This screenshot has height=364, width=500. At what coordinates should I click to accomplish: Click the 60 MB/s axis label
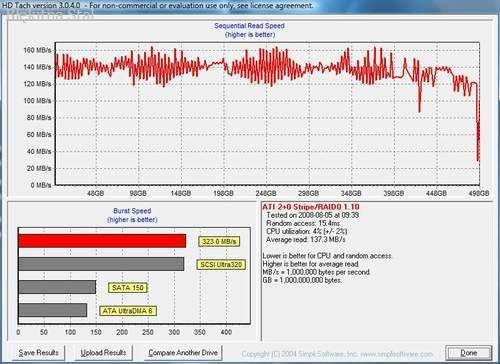pyautogui.click(x=39, y=135)
